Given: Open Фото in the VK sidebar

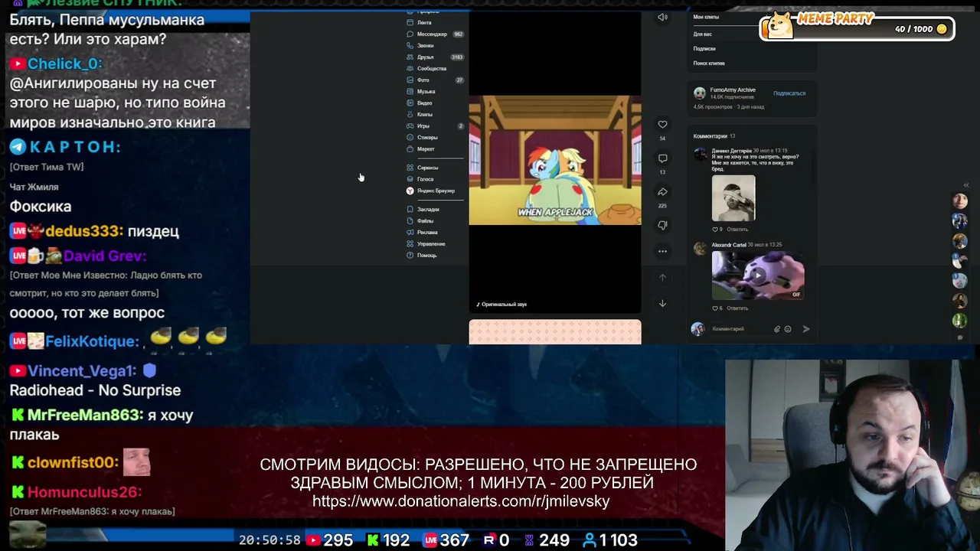Looking at the screenshot, I should 434,80.
